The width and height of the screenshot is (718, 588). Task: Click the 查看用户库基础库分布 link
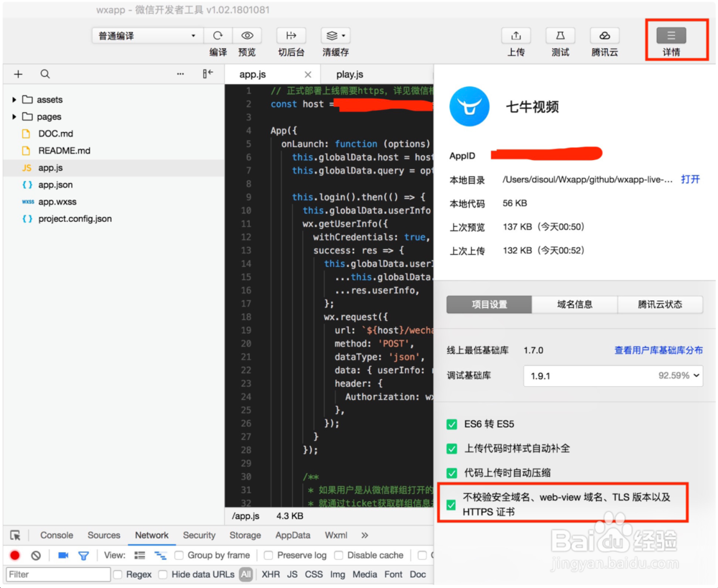658,351
